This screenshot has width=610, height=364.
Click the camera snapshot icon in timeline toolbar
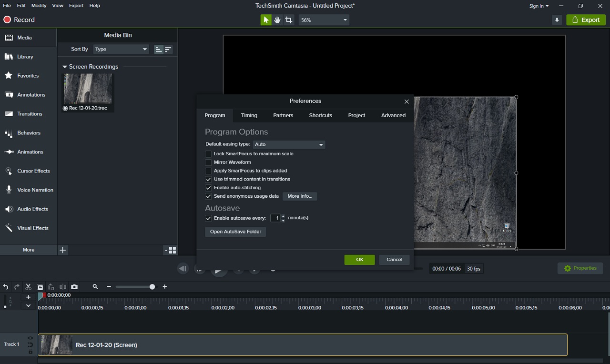tap(74, 287)
